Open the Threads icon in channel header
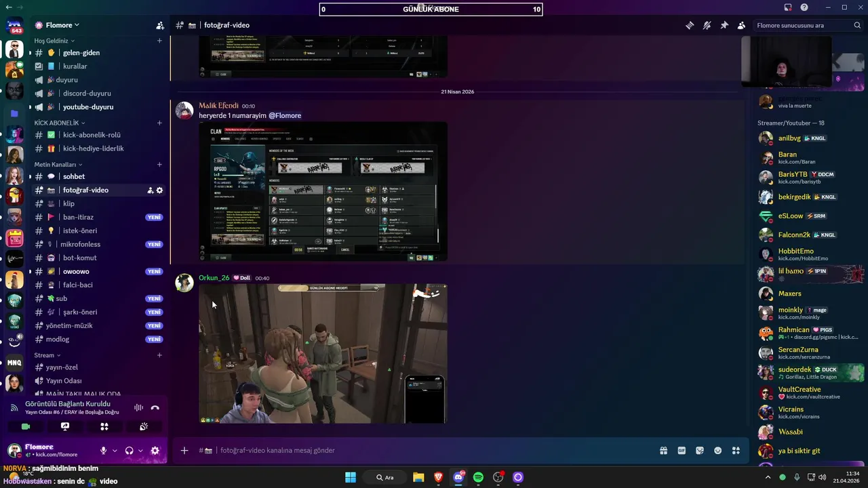 point(690,25)
